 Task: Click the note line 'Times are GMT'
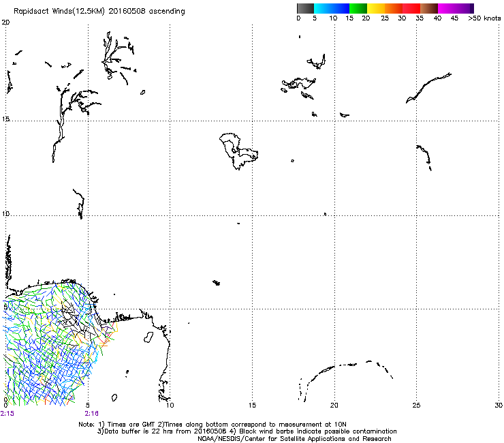[131, 425]
